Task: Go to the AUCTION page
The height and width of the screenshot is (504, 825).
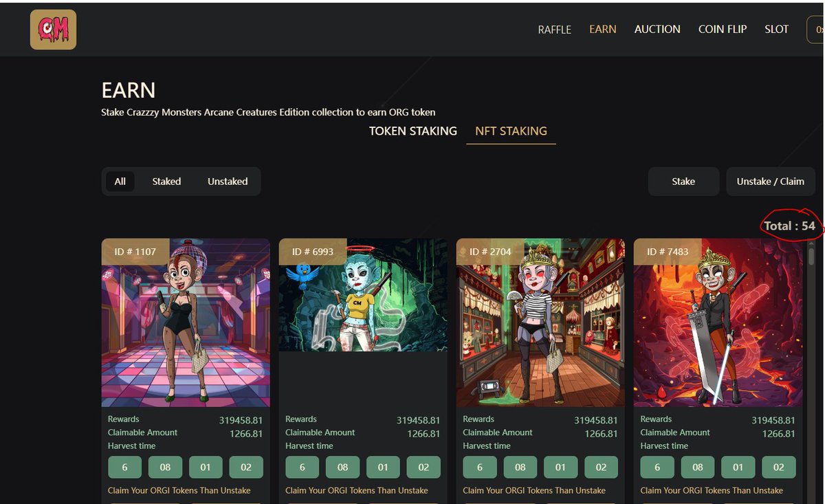Action: click(x=657, y=29)
